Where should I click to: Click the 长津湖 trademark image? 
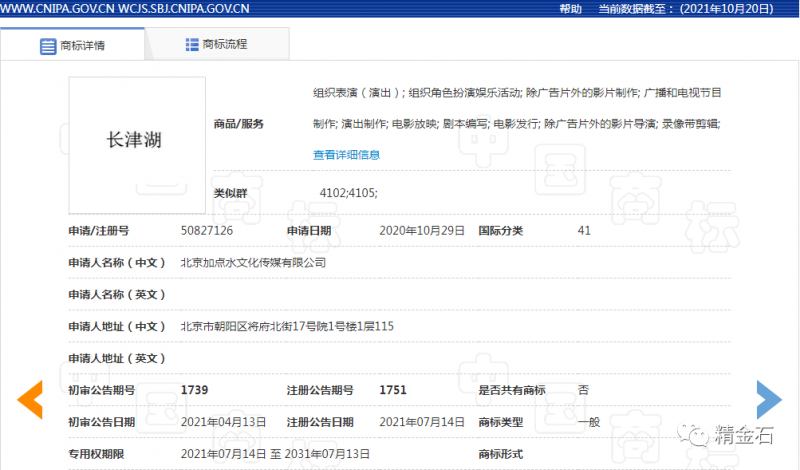pos(137,145)
